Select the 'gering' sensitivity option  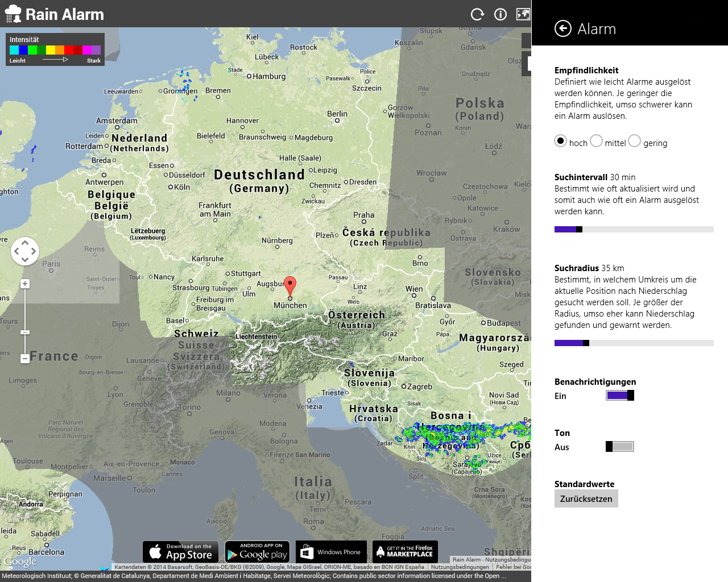[635, 141]
